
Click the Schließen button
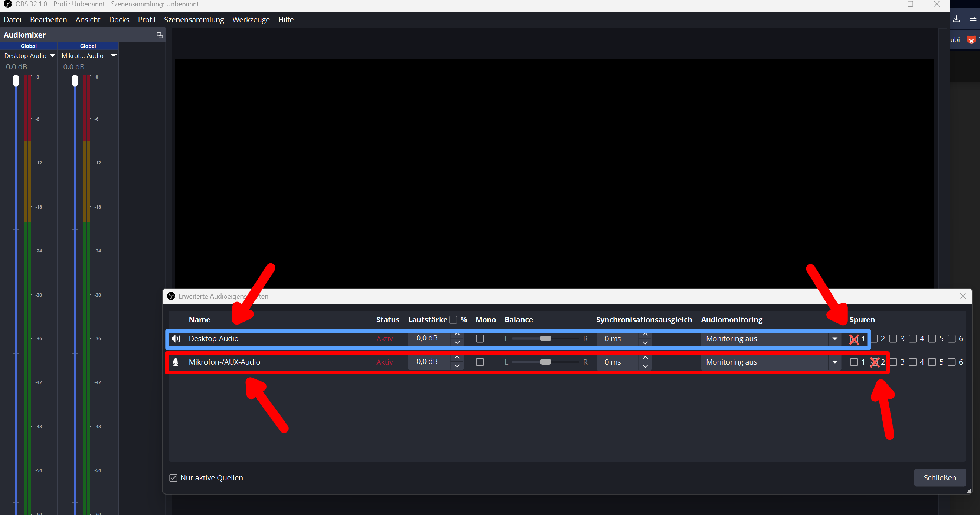(939, 478)
